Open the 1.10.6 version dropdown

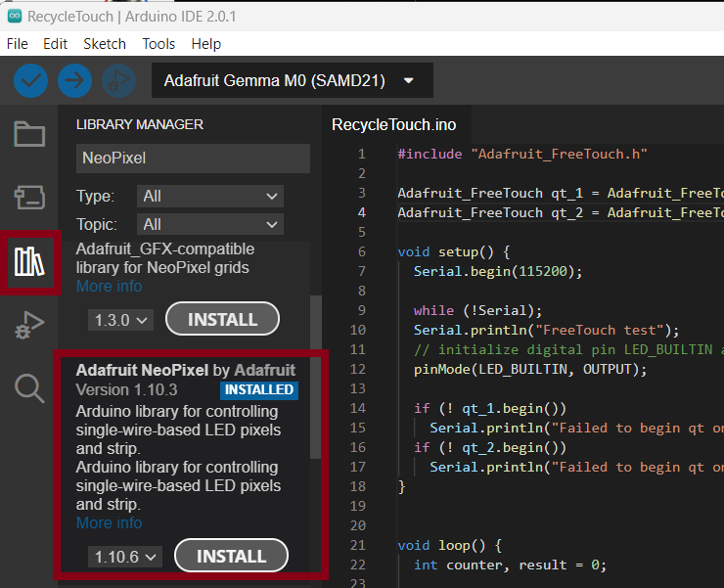point(124,557)
